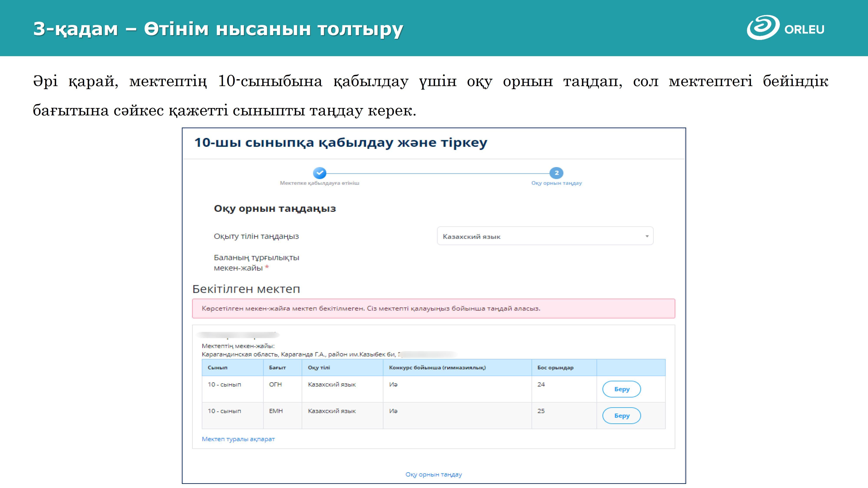
Task: Click the pink school-not-assigned alert message
Action: (433, 308)
